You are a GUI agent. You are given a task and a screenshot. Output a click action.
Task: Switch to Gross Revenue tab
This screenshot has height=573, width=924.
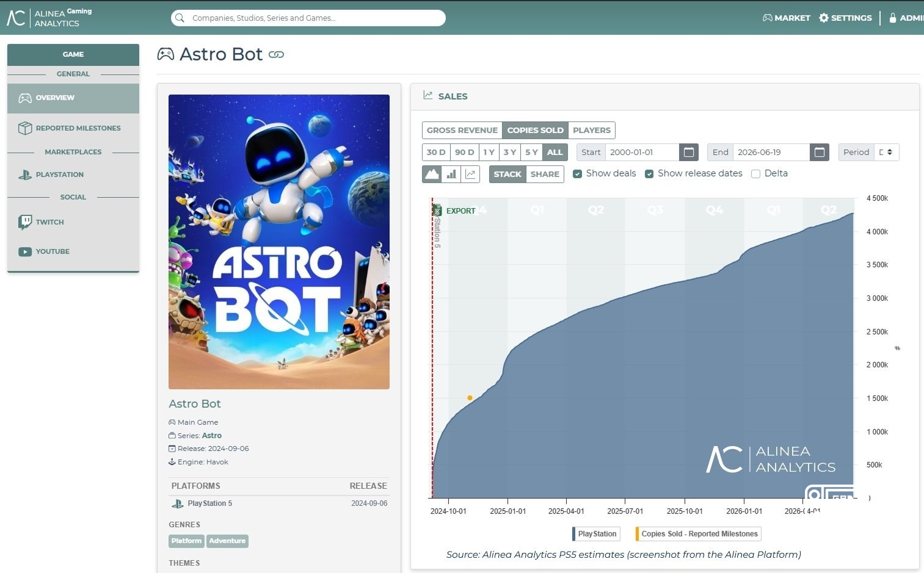(462, 130)
